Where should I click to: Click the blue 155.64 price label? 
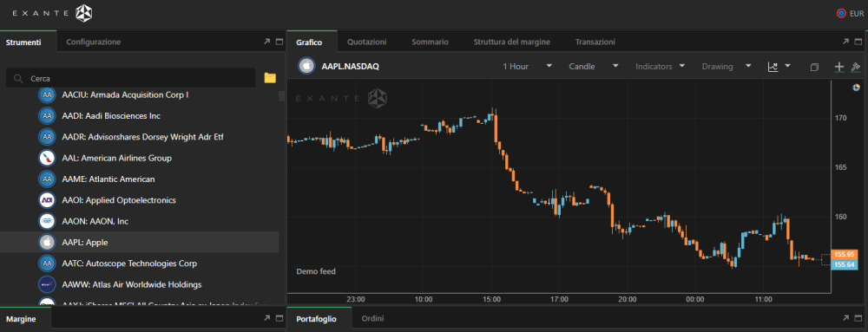pyautogui.click(x=845, y=264)
